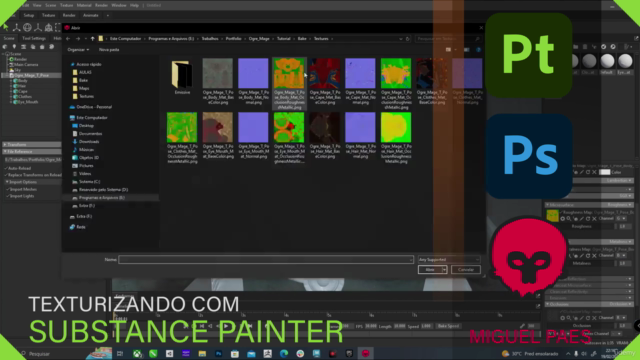Click the folder search field
640x360 pixels.
pyautogui.click(x=448, y=39)
